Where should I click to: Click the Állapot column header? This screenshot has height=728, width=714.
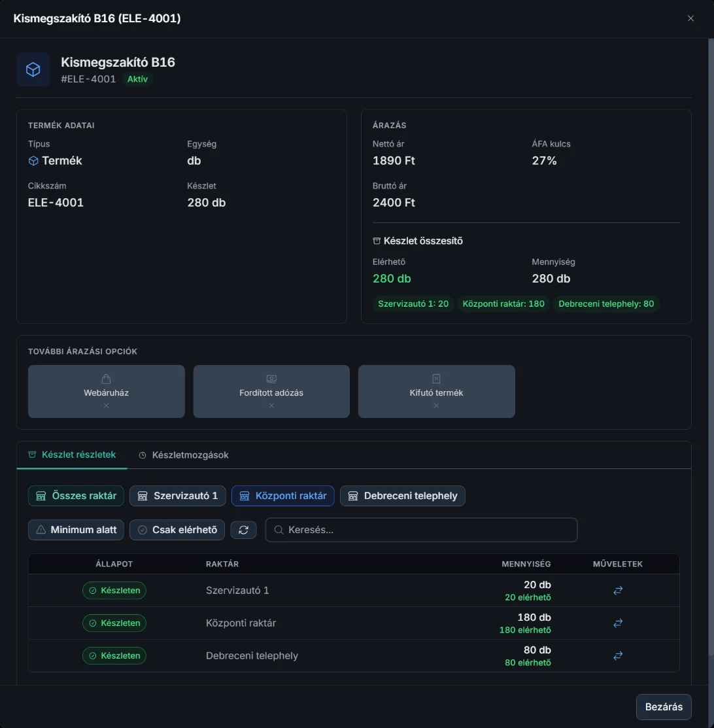pyautogui.click(x=114, y=564)
